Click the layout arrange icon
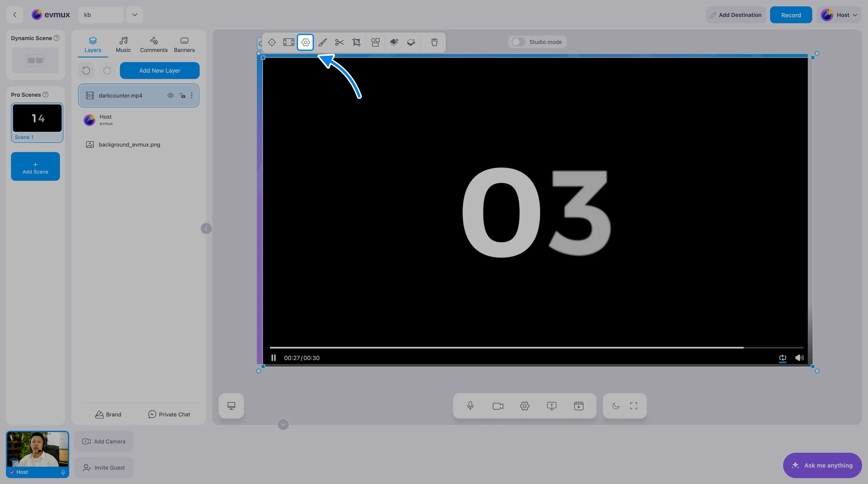 click(x=375, y=42)
